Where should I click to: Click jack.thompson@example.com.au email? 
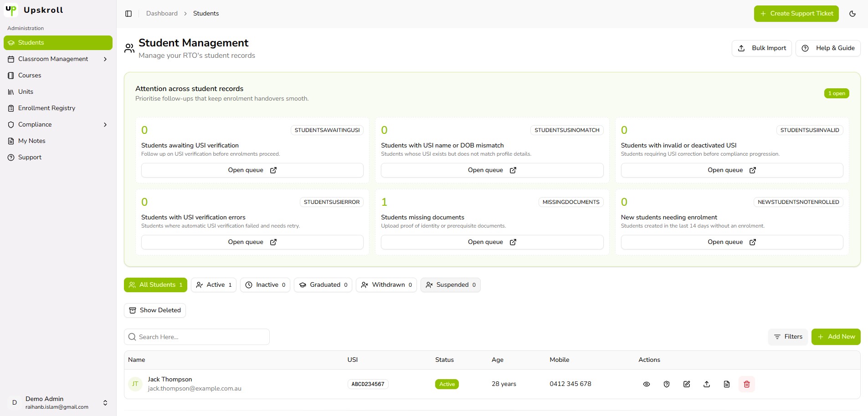point(195,389)
